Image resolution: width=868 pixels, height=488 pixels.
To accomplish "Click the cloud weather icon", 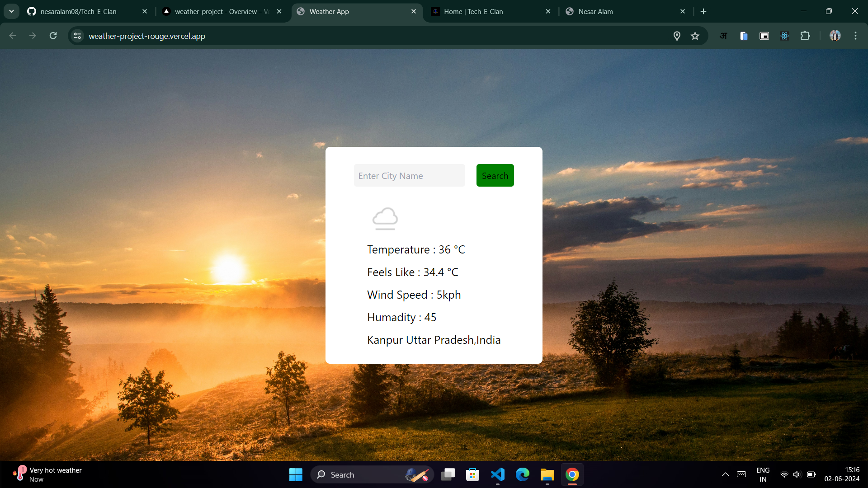I will 385,219.
